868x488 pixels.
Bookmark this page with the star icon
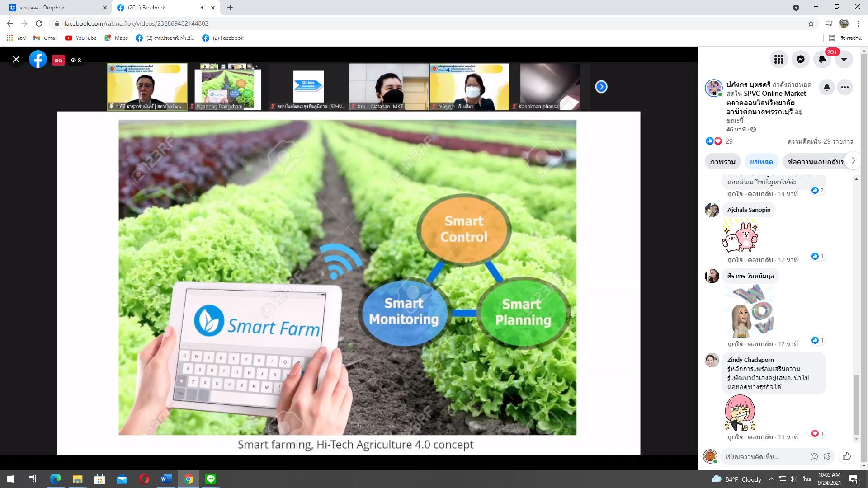[x=811, y=23]
